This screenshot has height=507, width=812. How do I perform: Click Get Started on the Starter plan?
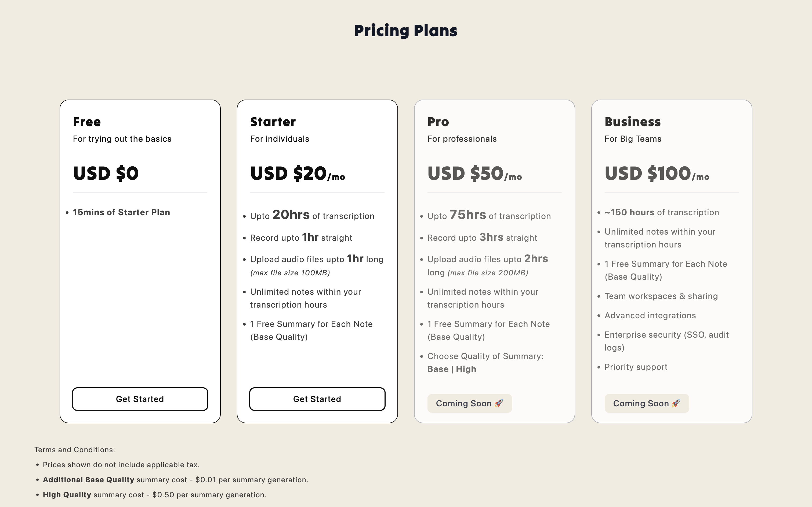click(x=317, y=399)
